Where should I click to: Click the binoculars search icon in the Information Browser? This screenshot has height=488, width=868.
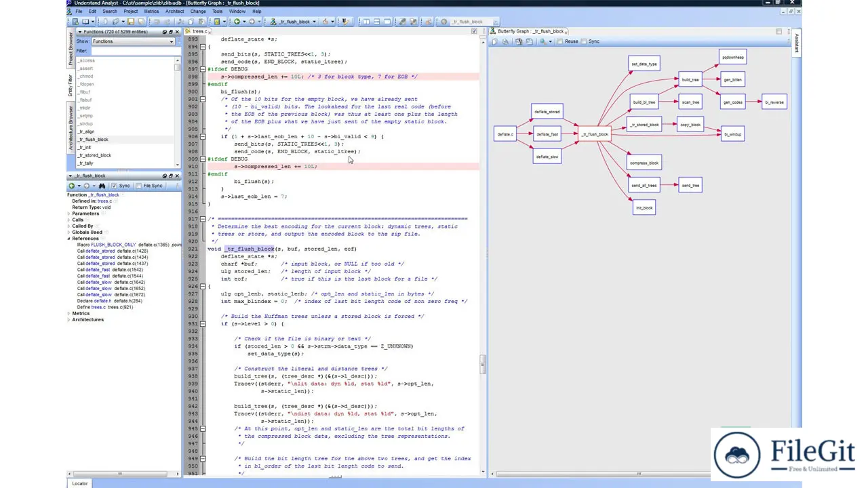click(x=102, y=186)
